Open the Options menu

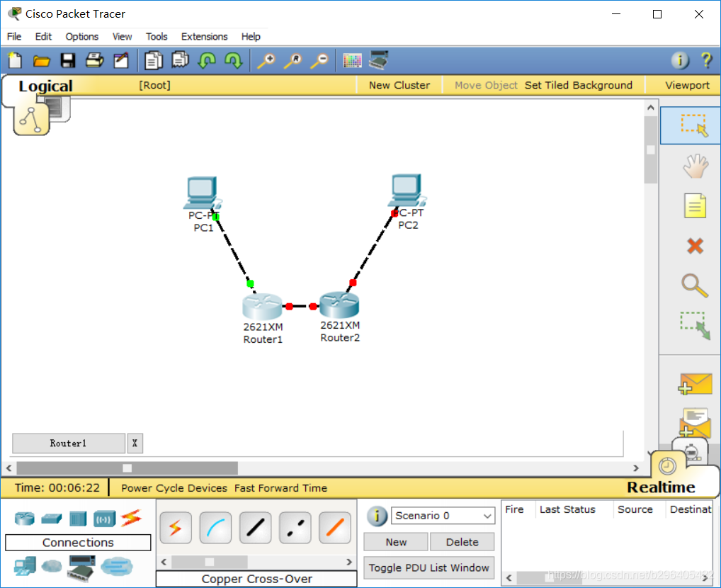click(x=82, y=36)
